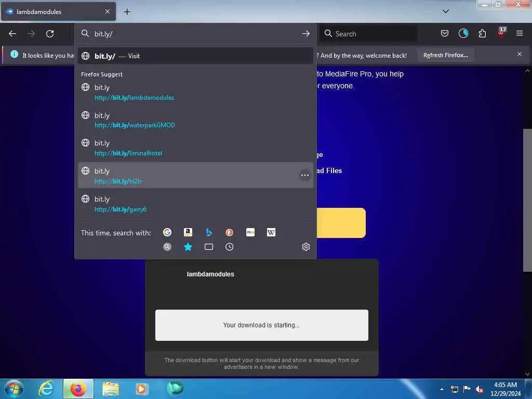Search this time with Wikipedia
The height and width of the screenshot is (399, 532).
271,232
